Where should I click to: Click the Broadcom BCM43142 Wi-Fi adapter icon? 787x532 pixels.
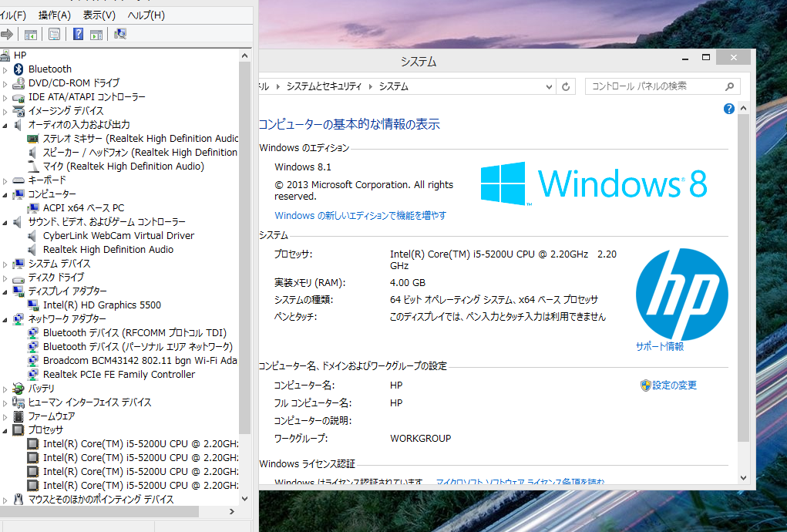click(32, 361)
